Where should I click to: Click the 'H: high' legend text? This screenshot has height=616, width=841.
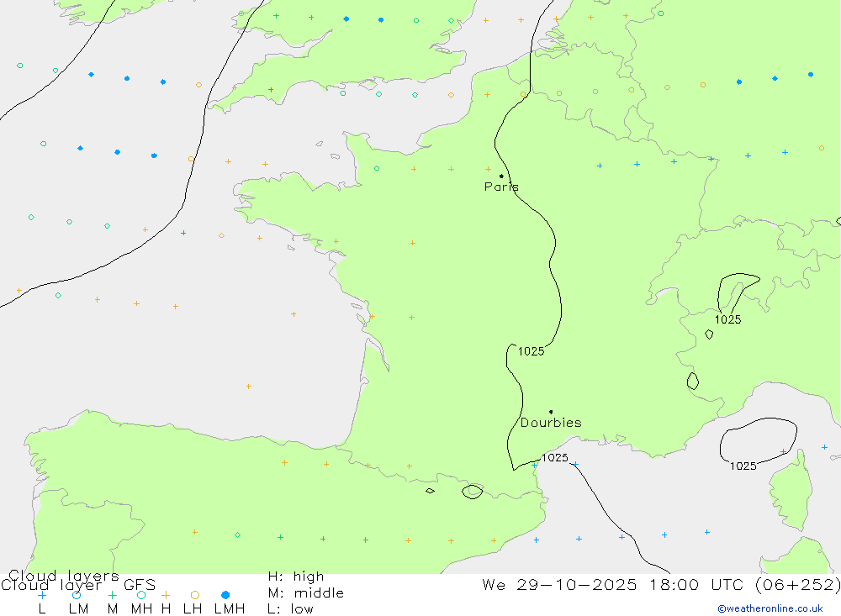[x=296, y=577]
